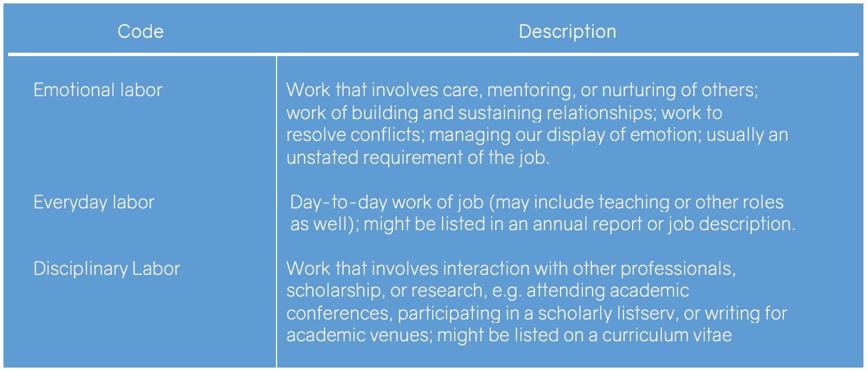Select the Emotional labor code cell
Viewport: 868px width, 371px height.
[x=98, y=90]
